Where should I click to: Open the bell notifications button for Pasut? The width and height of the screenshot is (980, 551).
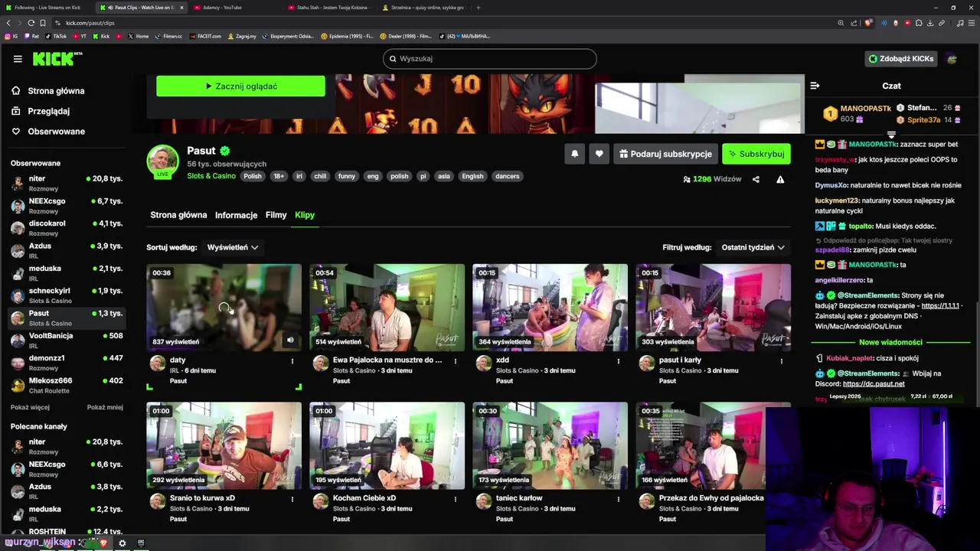click(x=575, y=154)
